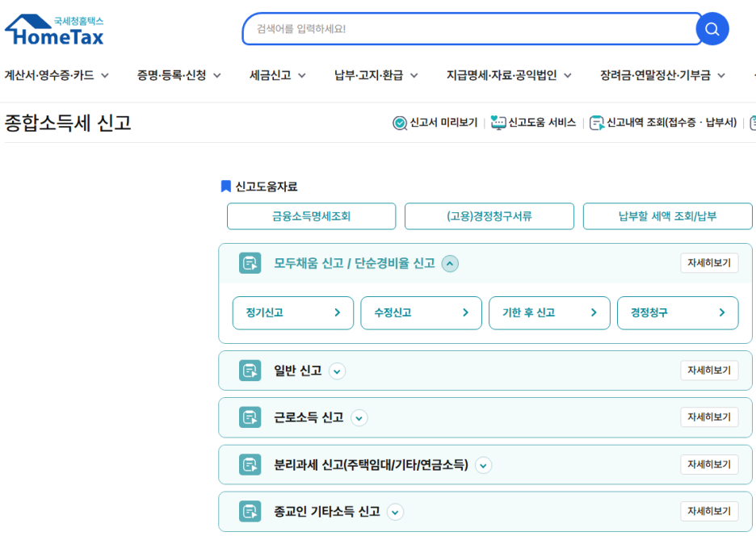This screenshot has height=536, width=756.
Task: Click the form icon beside 분리과세 신고
Action: (x=250, y=465)
